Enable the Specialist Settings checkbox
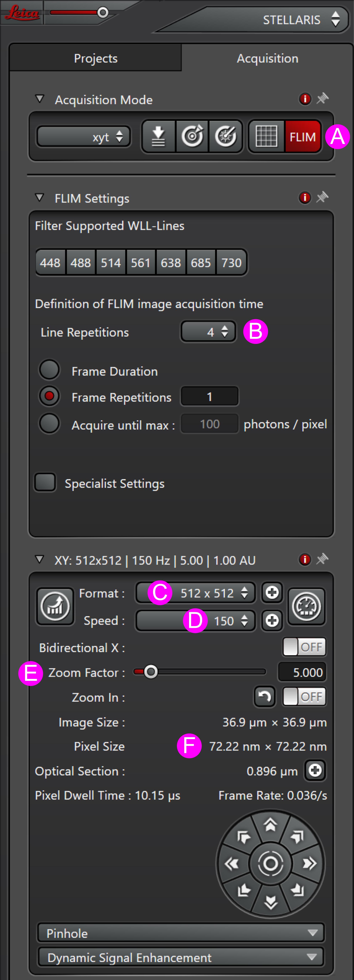The image size is (354, 980). pos(45,482)
